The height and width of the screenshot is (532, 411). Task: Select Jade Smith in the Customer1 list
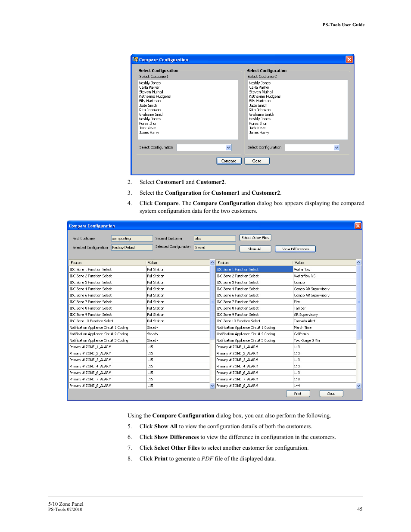tap(148, 106)
